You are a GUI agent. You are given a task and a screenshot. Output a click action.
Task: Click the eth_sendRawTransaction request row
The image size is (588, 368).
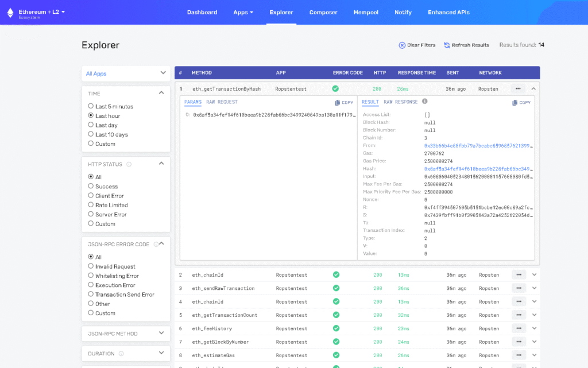(x=223, y=288)
